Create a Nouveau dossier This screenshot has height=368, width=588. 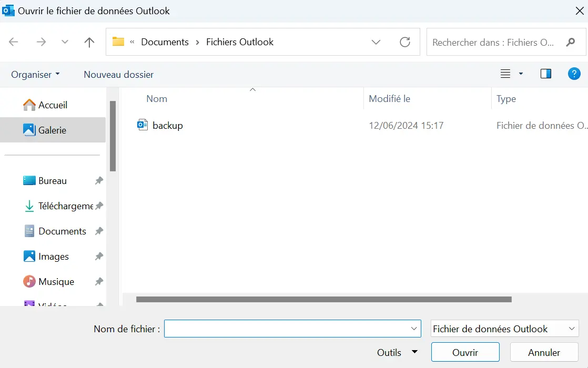(118, 75)
